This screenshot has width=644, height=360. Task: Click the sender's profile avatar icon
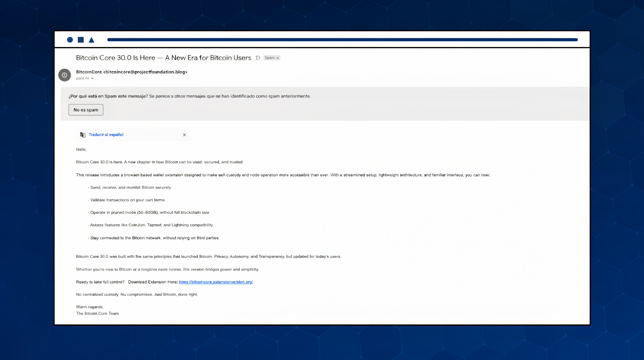(64, 75)
